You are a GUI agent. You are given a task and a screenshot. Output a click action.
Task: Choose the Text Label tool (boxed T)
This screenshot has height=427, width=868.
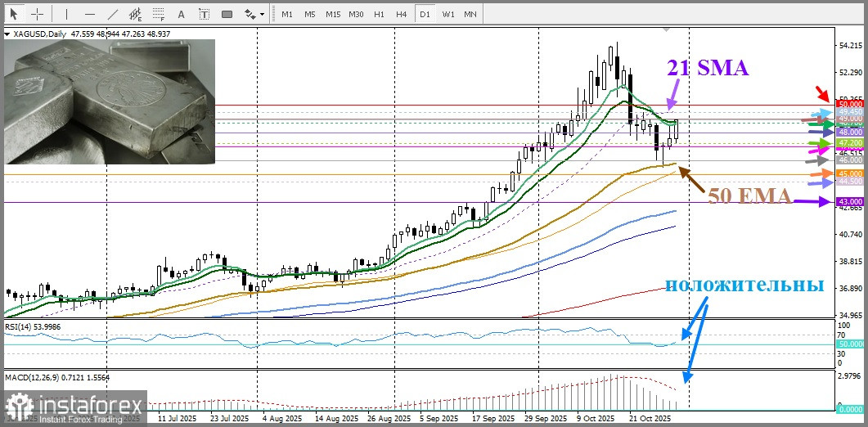pos(205,14)
